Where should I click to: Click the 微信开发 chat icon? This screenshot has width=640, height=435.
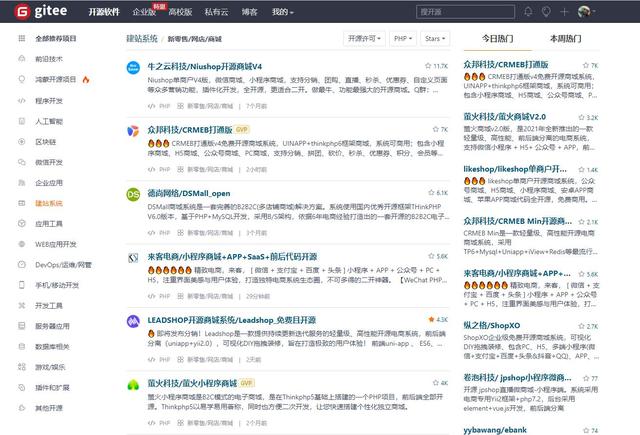tap(22, 162)
